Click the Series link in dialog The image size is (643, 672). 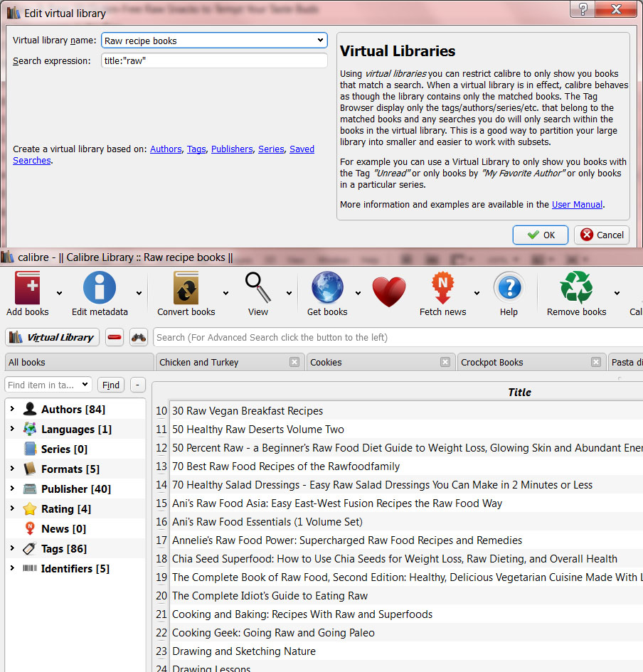(x=271, y=149)
